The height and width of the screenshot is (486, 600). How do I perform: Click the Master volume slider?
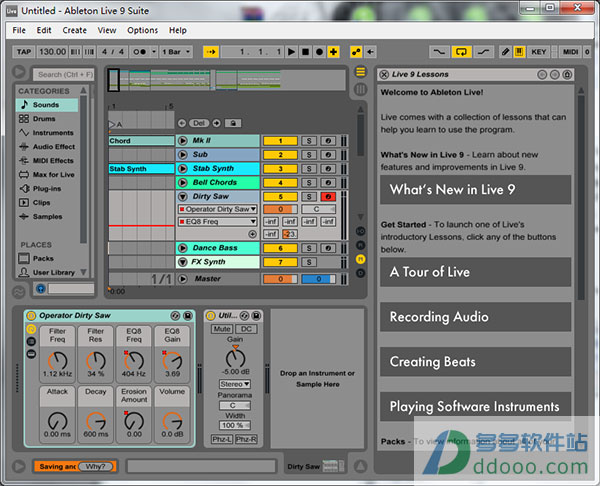click(280, 279)
